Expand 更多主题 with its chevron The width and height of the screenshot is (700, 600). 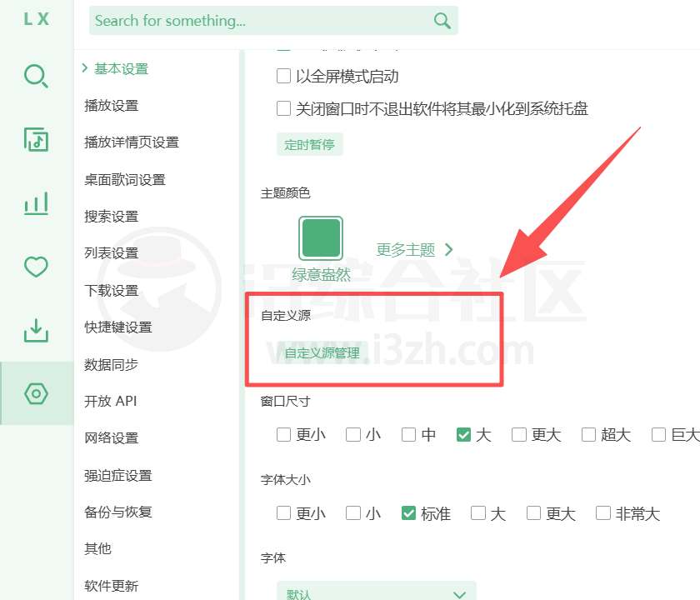pyautogui.click(x=415, y=248)
